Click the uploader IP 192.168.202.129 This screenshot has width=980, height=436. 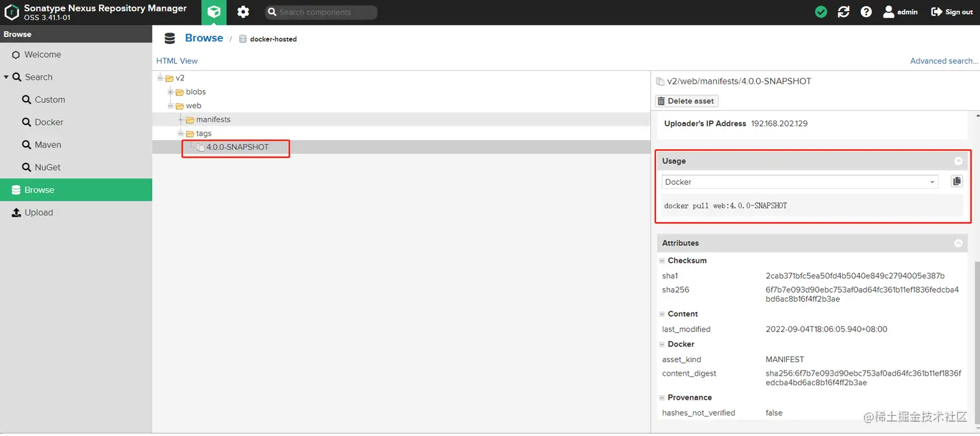[779, 123]
